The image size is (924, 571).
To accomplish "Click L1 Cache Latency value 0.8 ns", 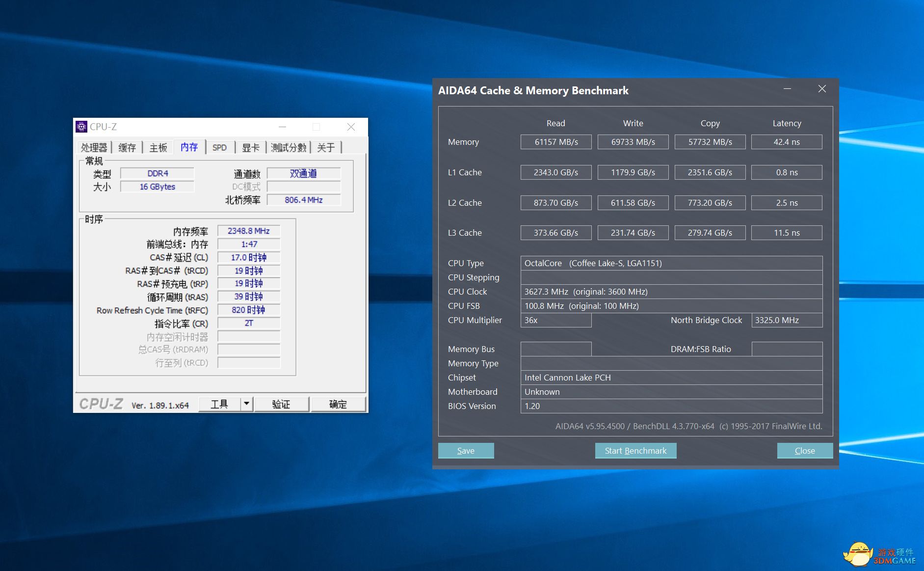I will pos(787,172).
